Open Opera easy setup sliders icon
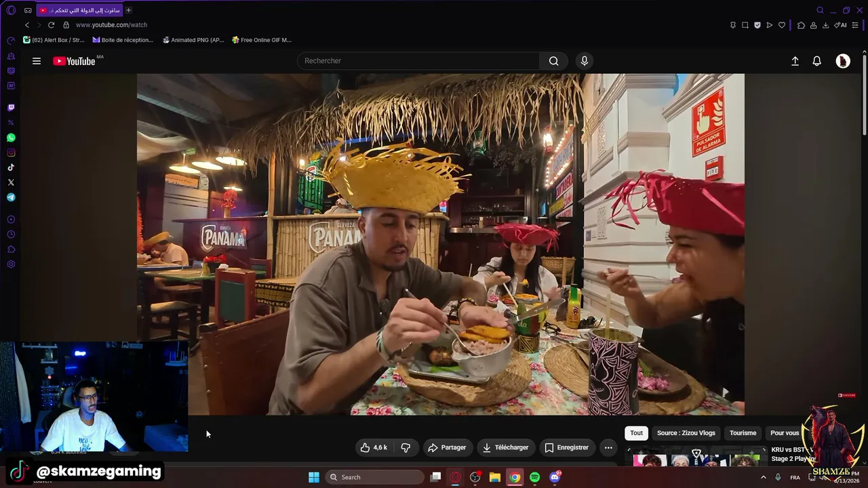Viewport: 868px width, 488px height. (856, 25)
